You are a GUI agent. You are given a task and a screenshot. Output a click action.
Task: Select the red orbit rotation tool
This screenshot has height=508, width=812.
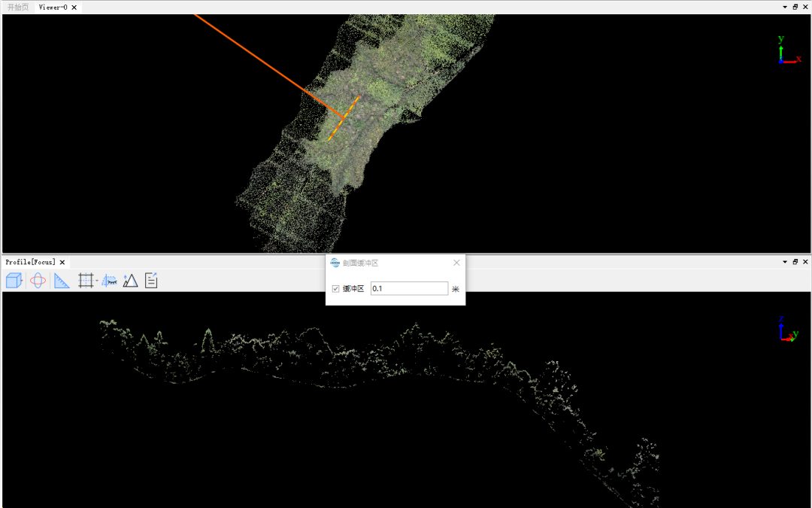pos(38,281)
